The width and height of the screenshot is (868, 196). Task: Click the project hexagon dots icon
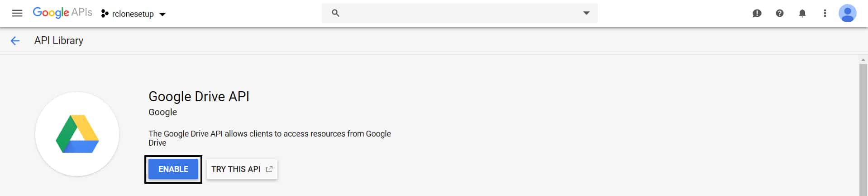105,14
